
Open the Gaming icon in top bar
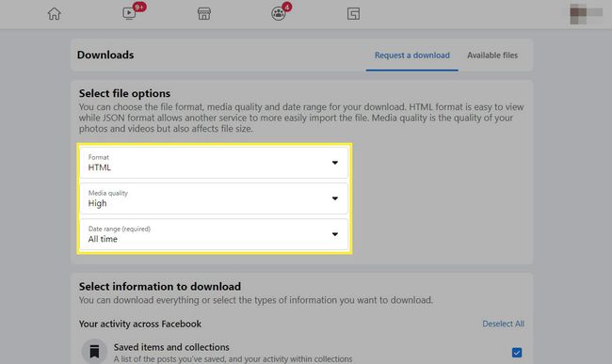coord(353,14)
